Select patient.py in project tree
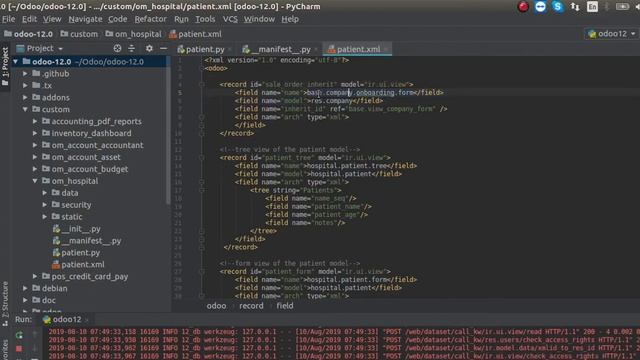The image size is (640, 360). [76, 253]
